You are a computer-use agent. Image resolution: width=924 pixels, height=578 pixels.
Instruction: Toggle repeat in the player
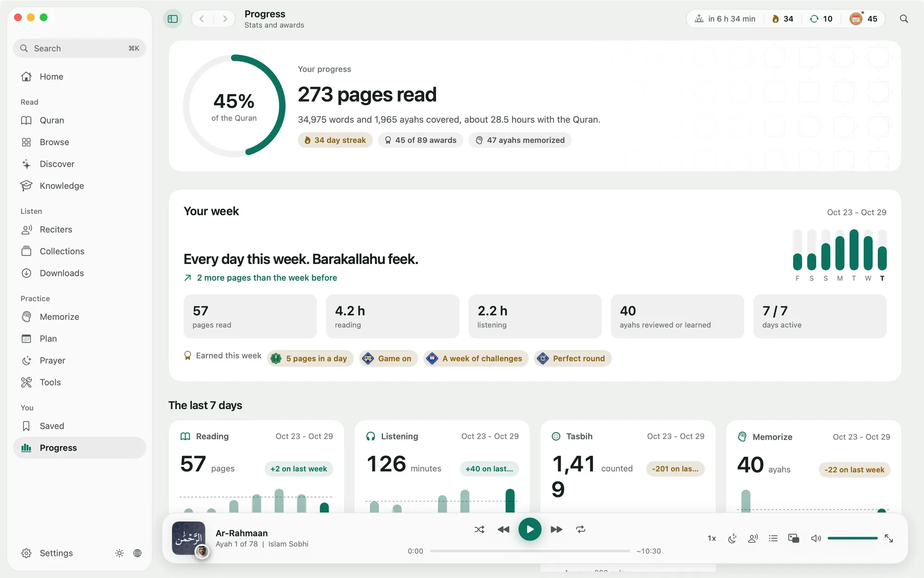pyautogui.click(x=581, y=529)
